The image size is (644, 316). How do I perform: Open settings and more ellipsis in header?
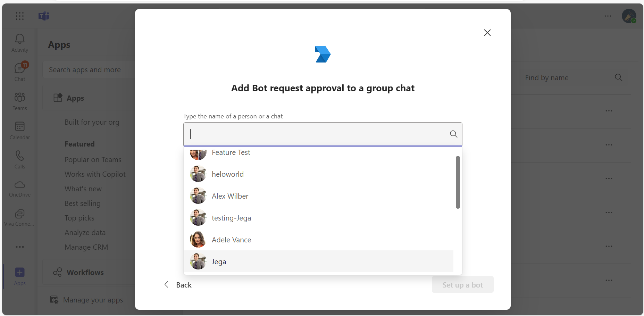[x=608, y=16]
